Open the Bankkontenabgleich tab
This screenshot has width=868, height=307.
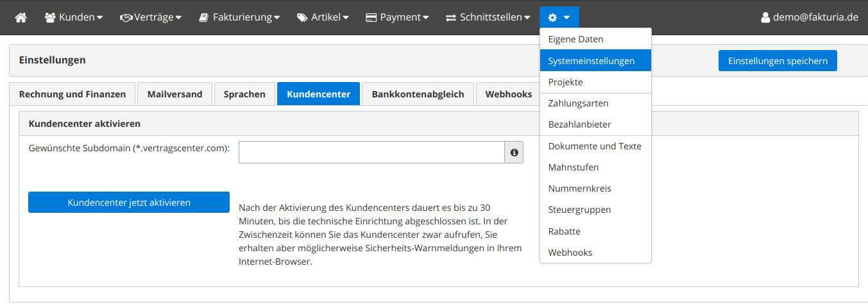point(418,94)
